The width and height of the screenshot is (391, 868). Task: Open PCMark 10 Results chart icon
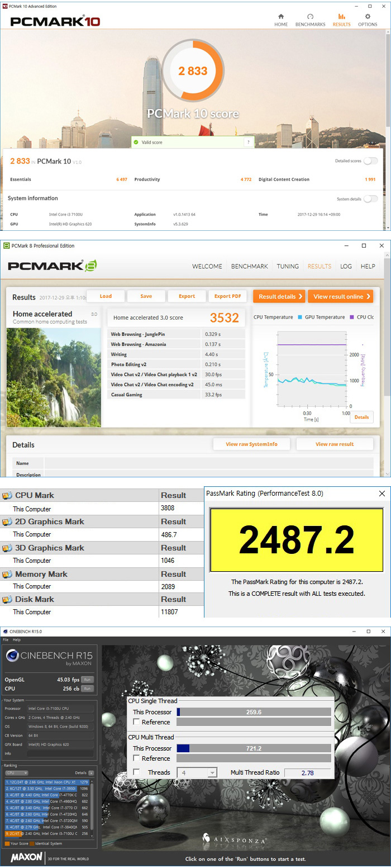[x=342, y=17]
